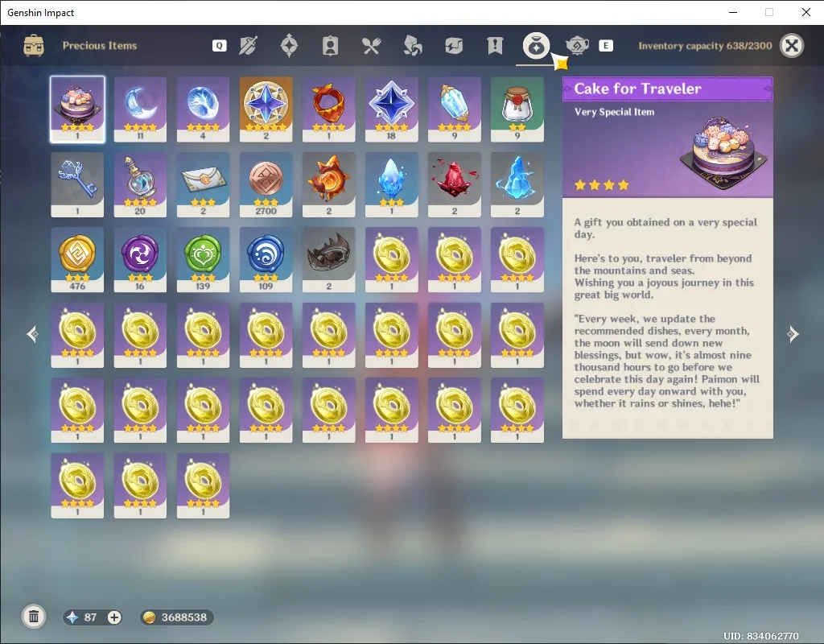The height and width of the screenshot is (644, 824).
Task: Click the trash delete icon
Action: pyautogui.click(x=34, y=617)
